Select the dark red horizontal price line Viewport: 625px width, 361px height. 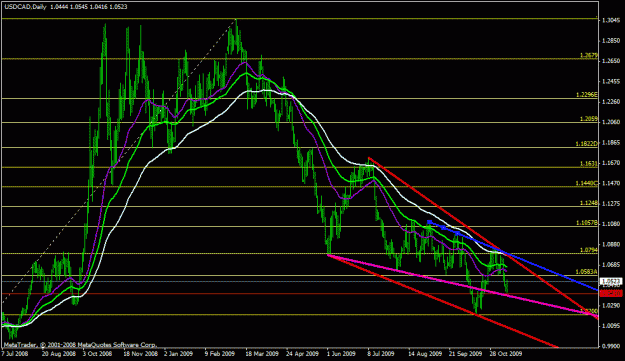pos(299,294)
